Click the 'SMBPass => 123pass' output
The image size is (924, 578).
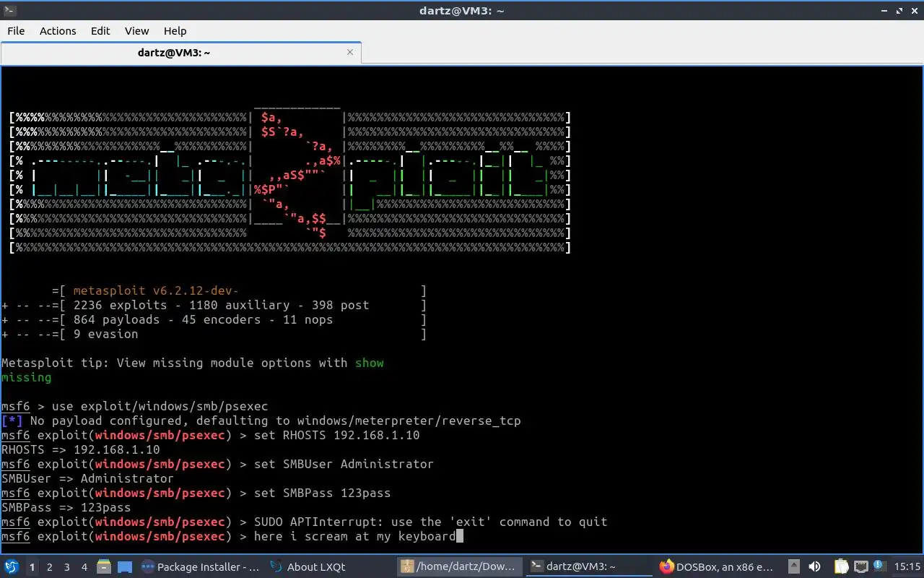point(66,507)
